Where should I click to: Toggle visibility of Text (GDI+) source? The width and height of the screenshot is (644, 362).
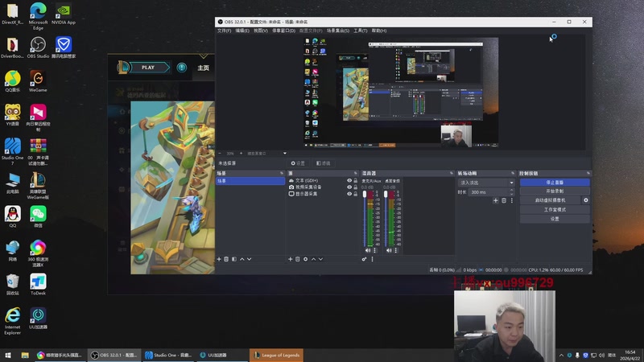349,180
